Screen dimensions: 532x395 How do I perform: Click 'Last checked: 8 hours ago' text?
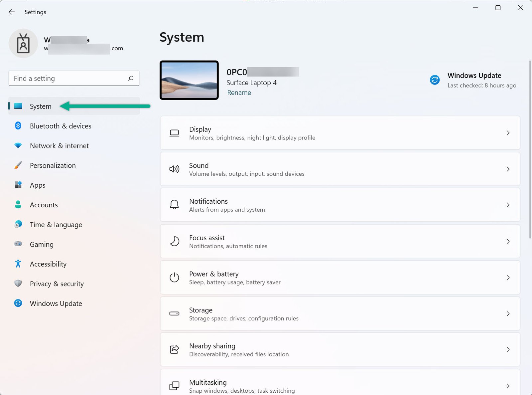pos(482,85)
